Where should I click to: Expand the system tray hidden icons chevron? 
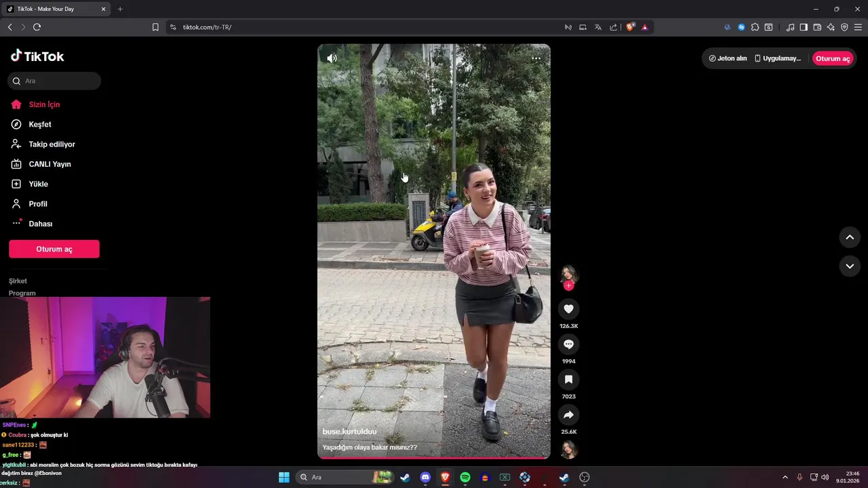click(785, 477)
